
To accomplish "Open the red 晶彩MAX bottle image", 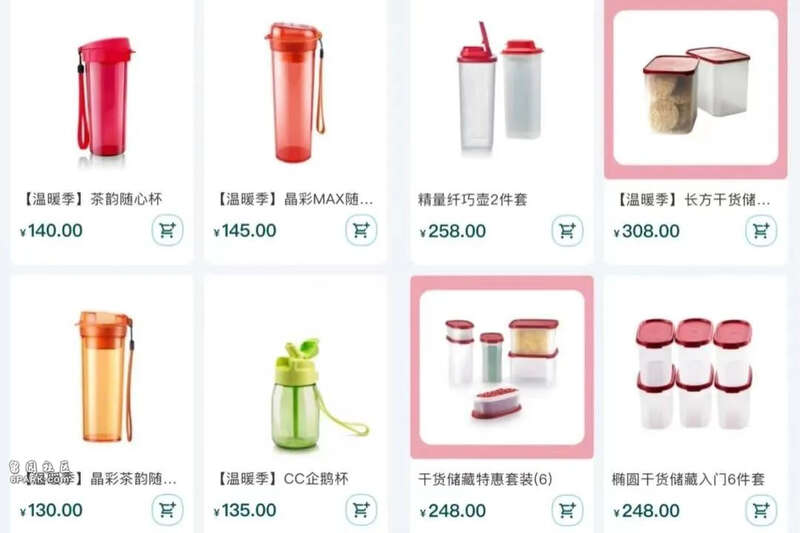I will point(296,92).
